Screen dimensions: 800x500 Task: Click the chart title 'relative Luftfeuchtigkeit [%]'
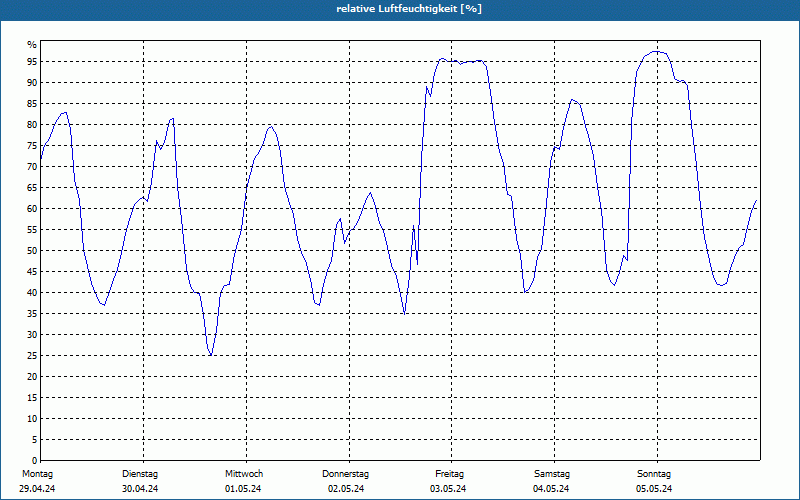tap(409, 9)
